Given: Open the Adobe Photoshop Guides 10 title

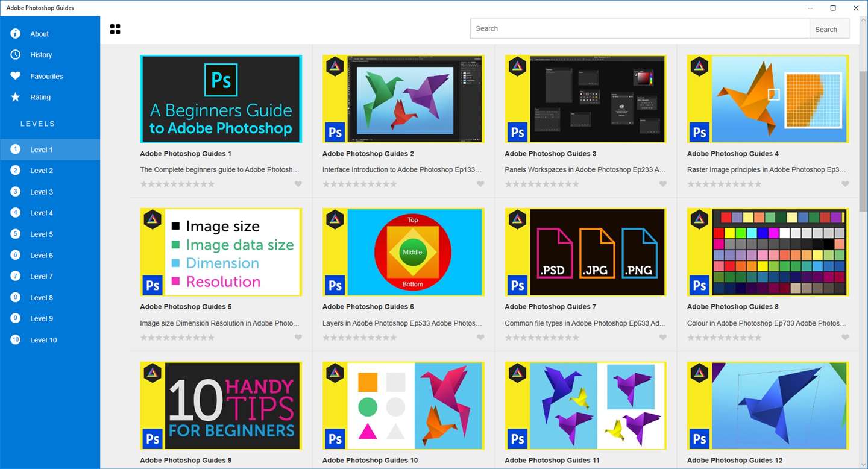Looking at the screenshot, I should [370, 461].
